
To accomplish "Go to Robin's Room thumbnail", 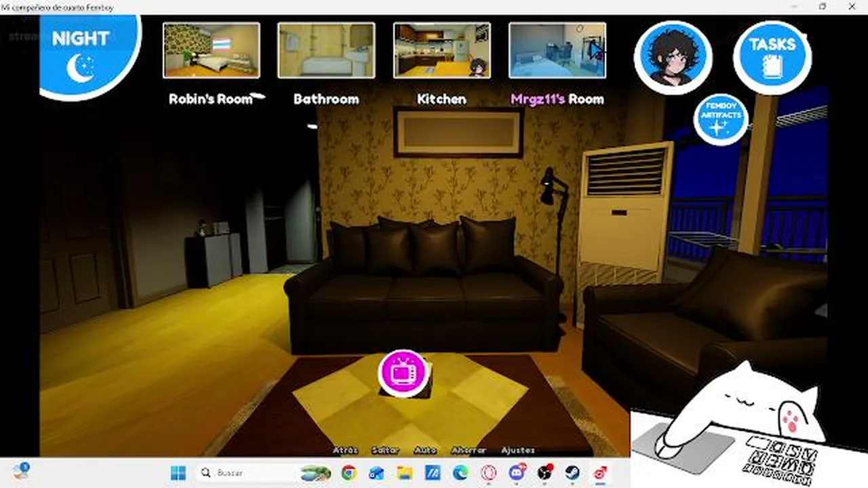I will click(x=211, y=50).
